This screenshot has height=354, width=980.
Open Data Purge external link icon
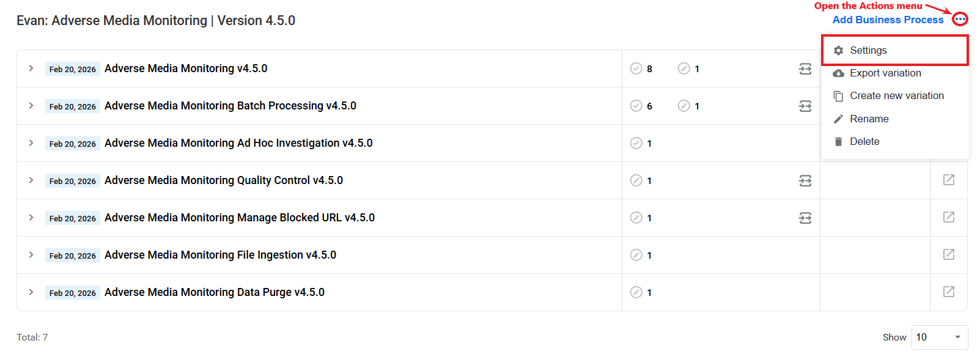pyautogui.click(x=949, y=292)
